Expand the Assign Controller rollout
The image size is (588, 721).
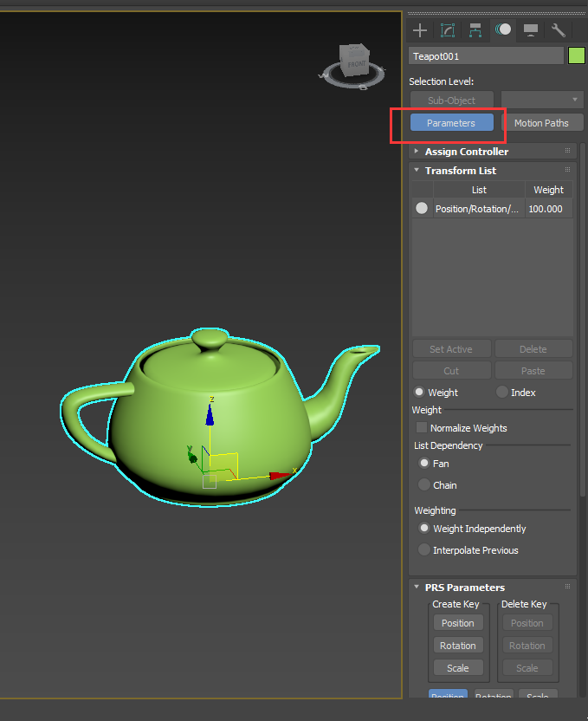(x=466, y=152)
